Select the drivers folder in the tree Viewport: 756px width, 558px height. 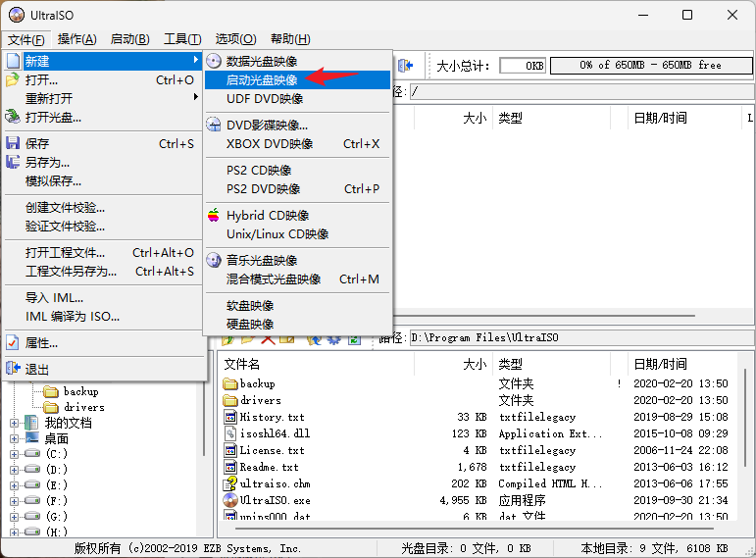tap(84, 408)
